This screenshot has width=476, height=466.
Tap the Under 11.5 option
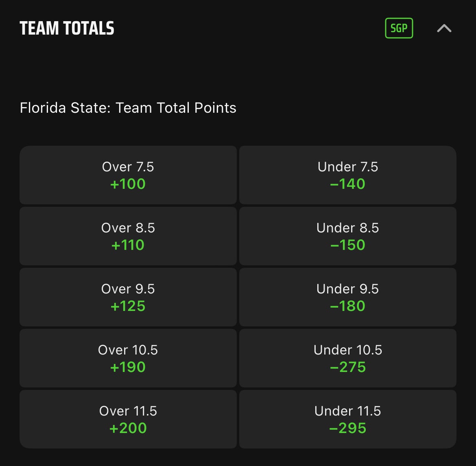(x=347, y=419)
